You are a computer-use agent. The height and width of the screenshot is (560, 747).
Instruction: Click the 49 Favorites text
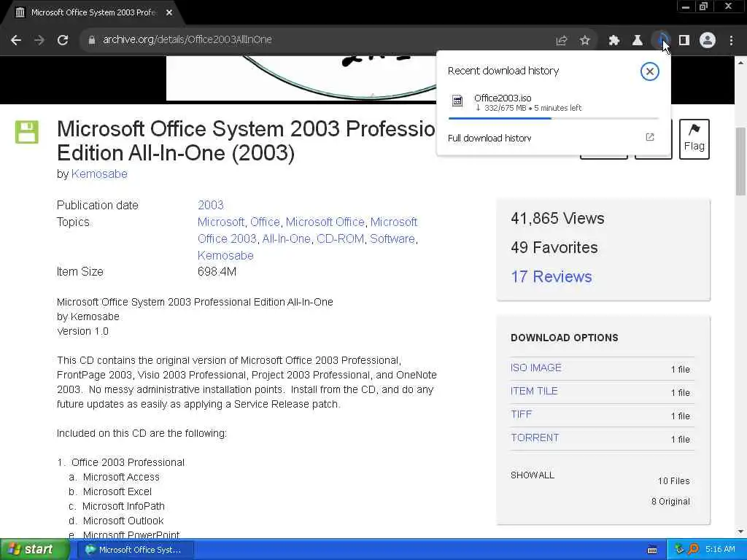coord(554,248)
